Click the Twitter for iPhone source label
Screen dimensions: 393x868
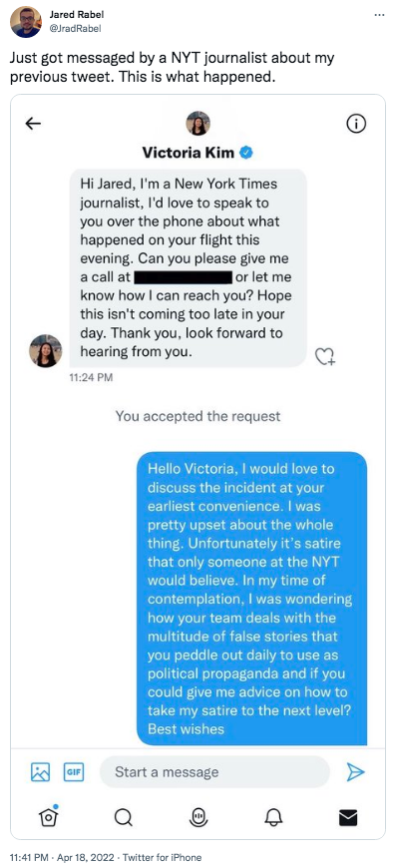pos(162,857)
